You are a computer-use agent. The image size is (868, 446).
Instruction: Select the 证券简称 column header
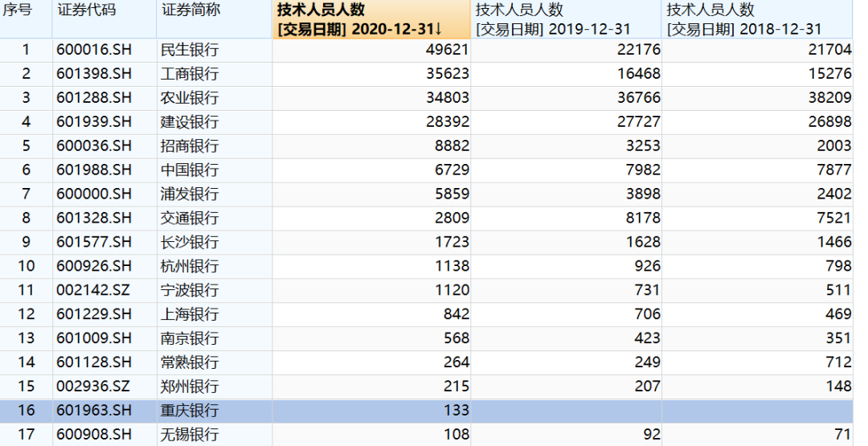pos(191,10)
